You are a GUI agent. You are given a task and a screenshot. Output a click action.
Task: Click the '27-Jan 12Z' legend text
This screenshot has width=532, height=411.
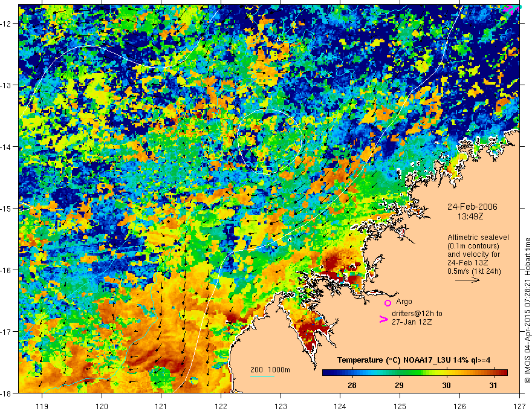pos(412,322)
